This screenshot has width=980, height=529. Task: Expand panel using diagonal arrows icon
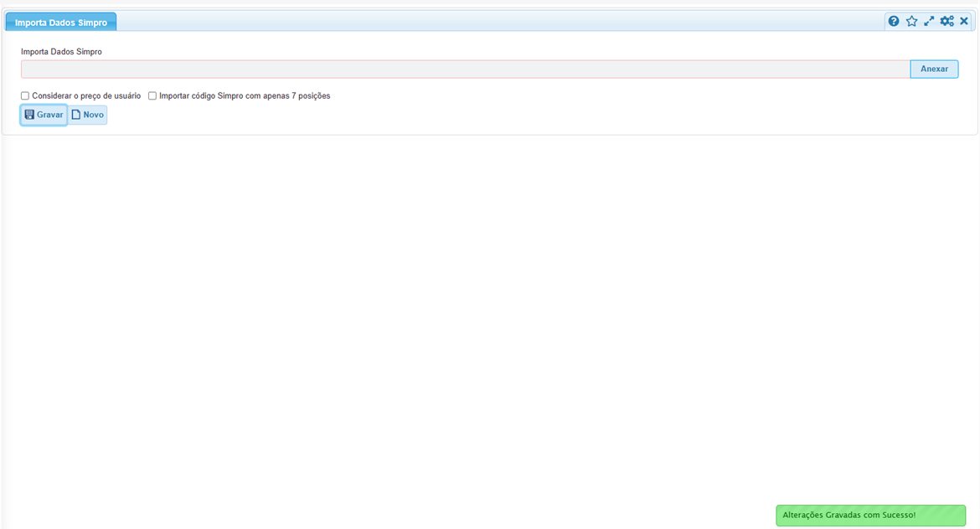point(929,22)
